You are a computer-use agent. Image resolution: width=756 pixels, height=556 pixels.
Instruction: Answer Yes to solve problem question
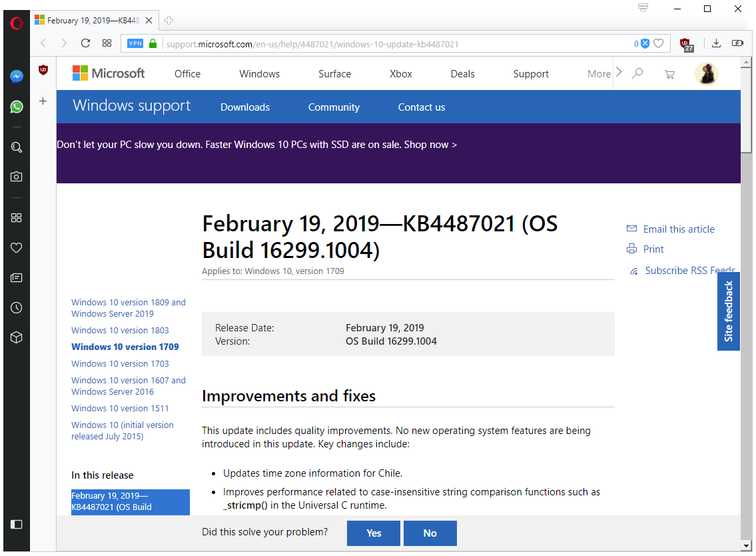tap(374, 533)
